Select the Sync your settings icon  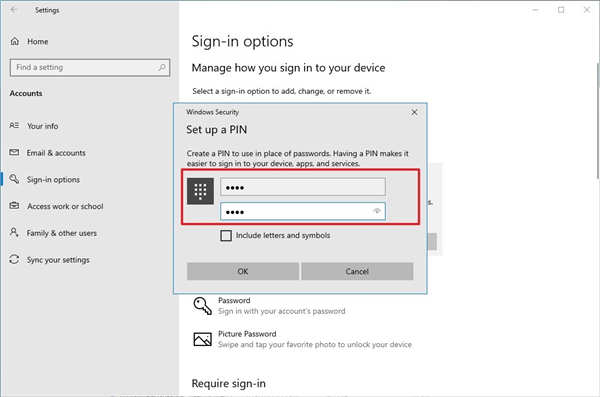coord(14,260)
